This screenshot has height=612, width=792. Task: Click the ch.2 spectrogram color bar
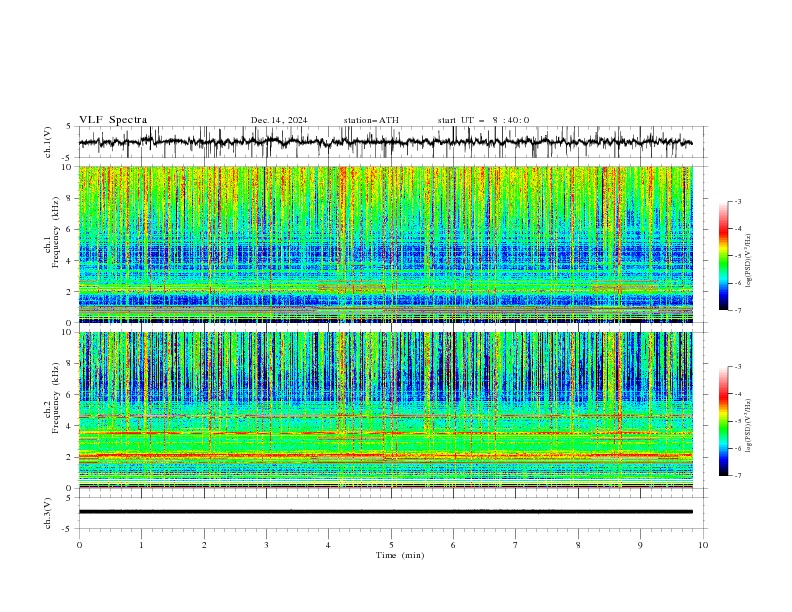click(723, 421)
